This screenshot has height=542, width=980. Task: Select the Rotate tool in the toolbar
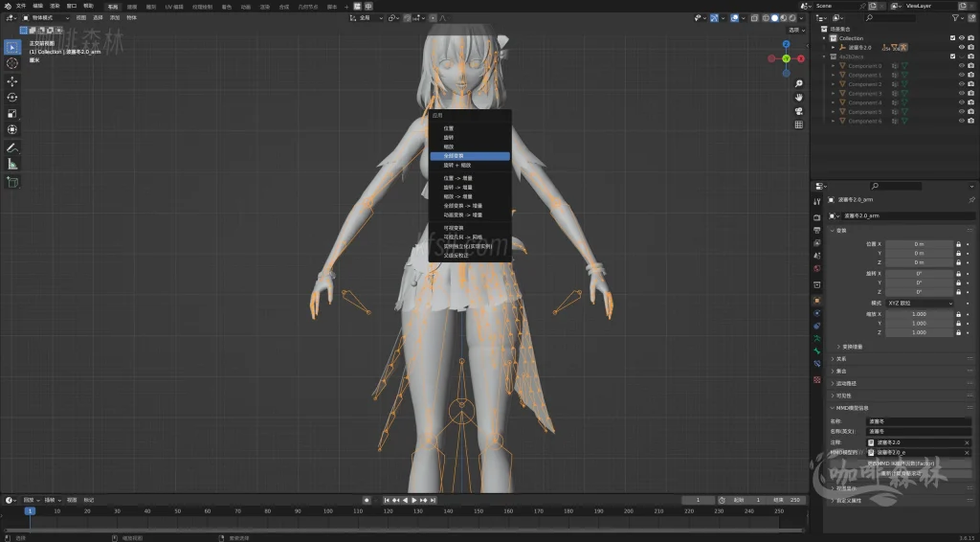[x=11, y=98]
